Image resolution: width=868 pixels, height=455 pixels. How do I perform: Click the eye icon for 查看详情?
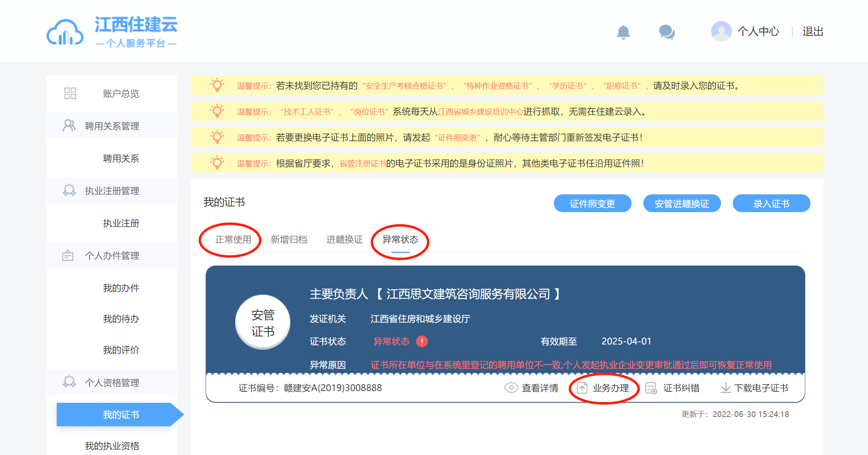click(511, 388)
